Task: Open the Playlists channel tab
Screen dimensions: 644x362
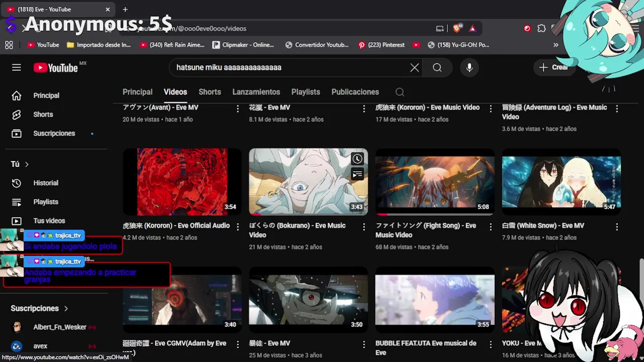Action: [x=305, y=92]
